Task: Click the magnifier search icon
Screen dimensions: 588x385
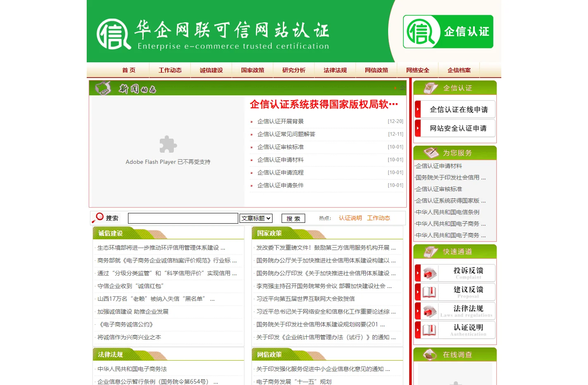Action: (98, 218)
